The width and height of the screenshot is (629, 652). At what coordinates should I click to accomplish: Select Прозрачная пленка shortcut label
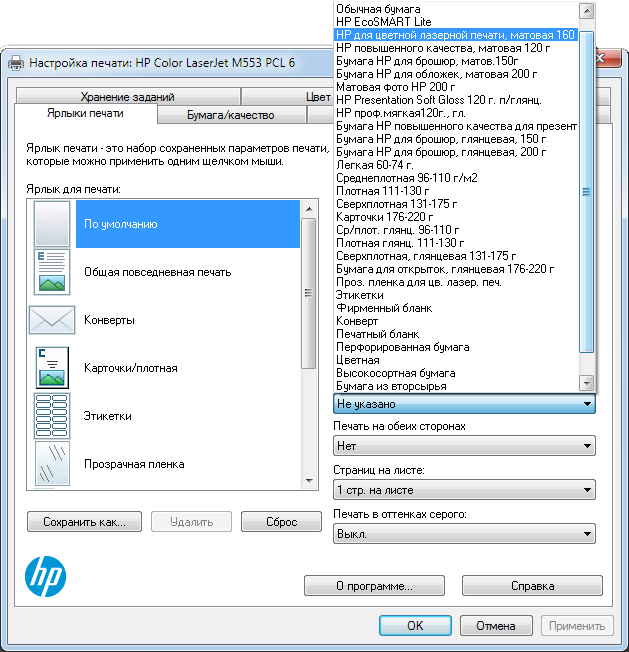134,464
